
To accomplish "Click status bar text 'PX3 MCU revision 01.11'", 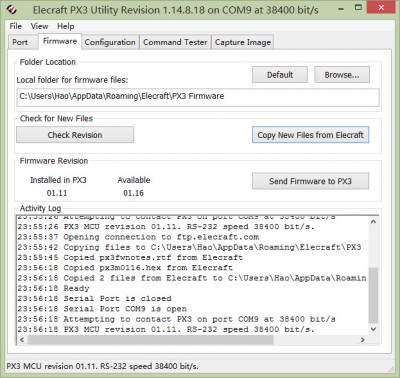I will point(102,366).
